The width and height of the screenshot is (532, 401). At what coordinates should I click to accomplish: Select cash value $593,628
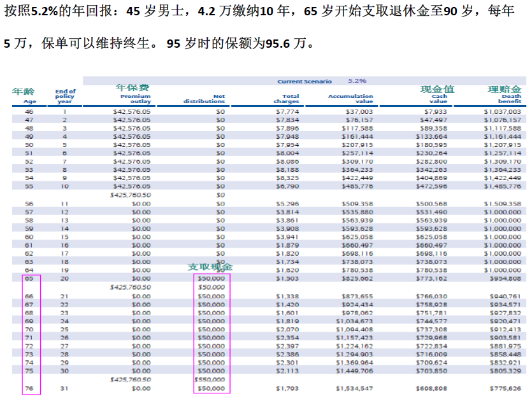click(432, 229)
